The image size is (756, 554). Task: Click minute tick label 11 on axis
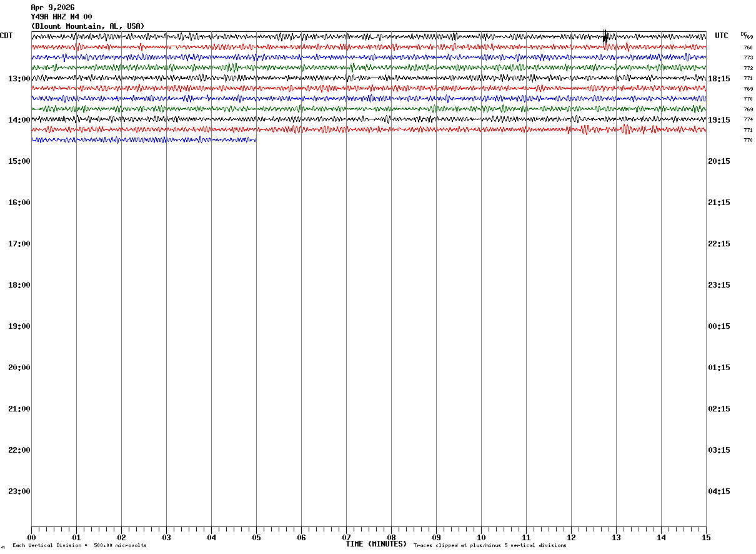tap(526, 538)
